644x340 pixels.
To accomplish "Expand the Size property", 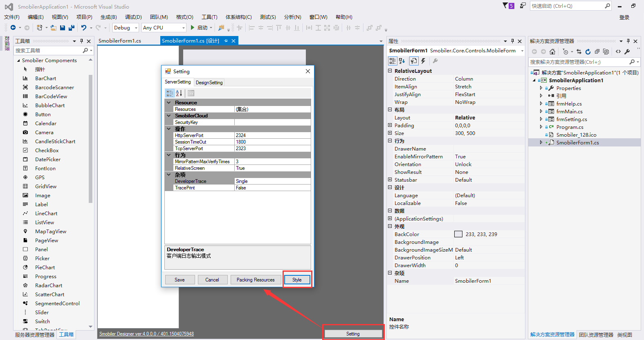I will click(390, 133).
